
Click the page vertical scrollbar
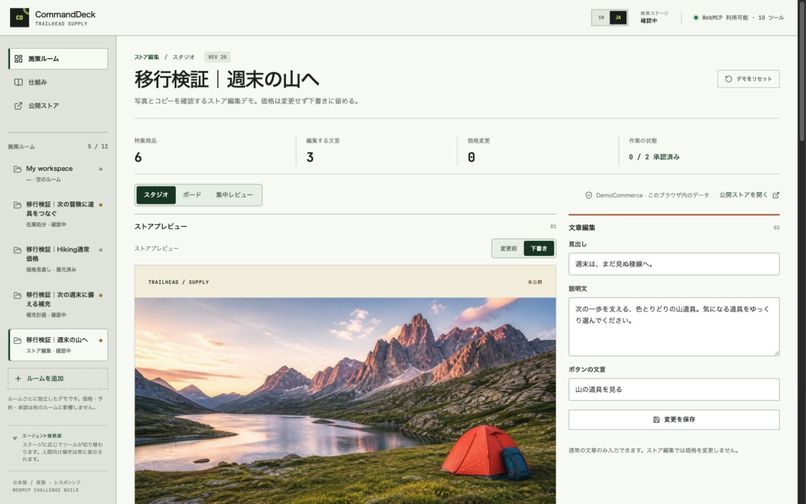point(802,72)
